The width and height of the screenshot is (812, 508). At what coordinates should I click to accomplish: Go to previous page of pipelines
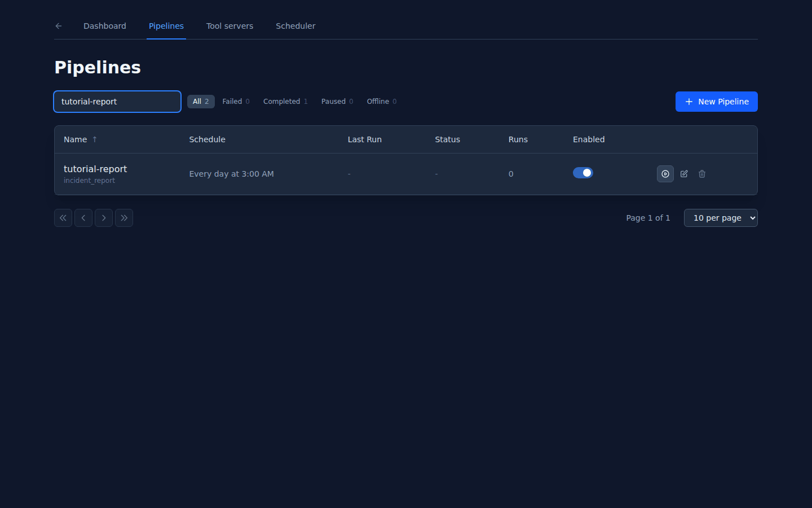click(83, 218)
